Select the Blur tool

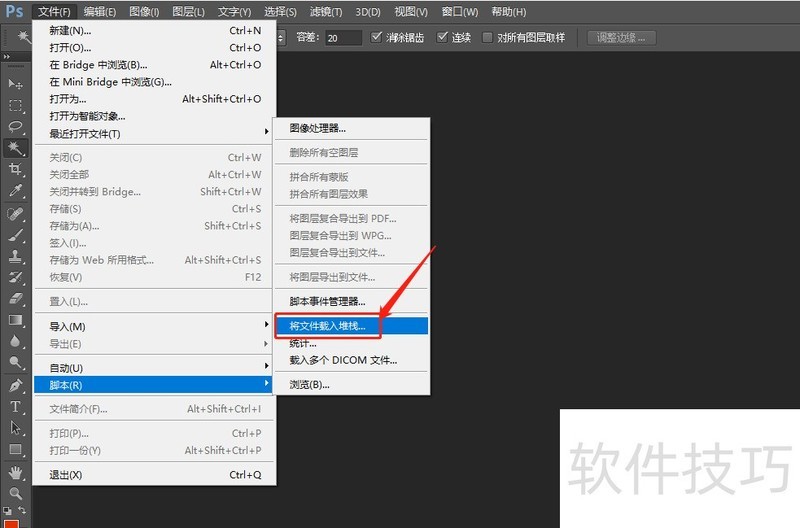[x=15, y=341]
